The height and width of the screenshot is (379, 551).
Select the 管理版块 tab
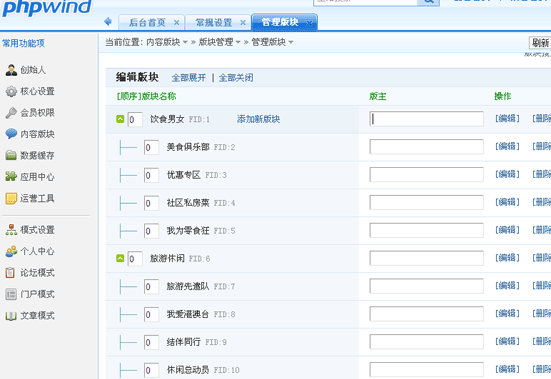280,22
